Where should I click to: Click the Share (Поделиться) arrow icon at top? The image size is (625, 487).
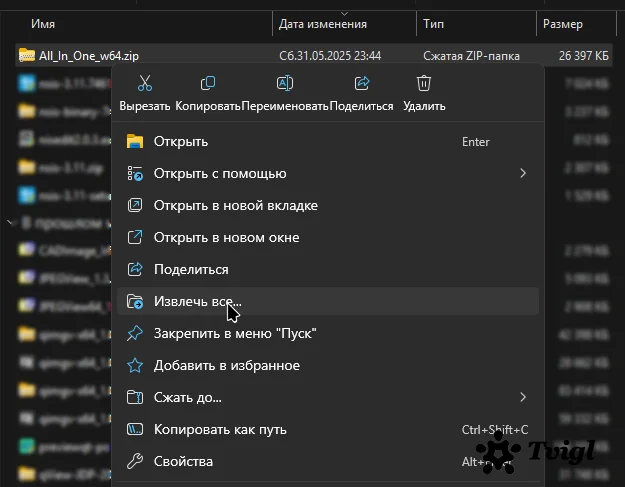click(361, 84)
